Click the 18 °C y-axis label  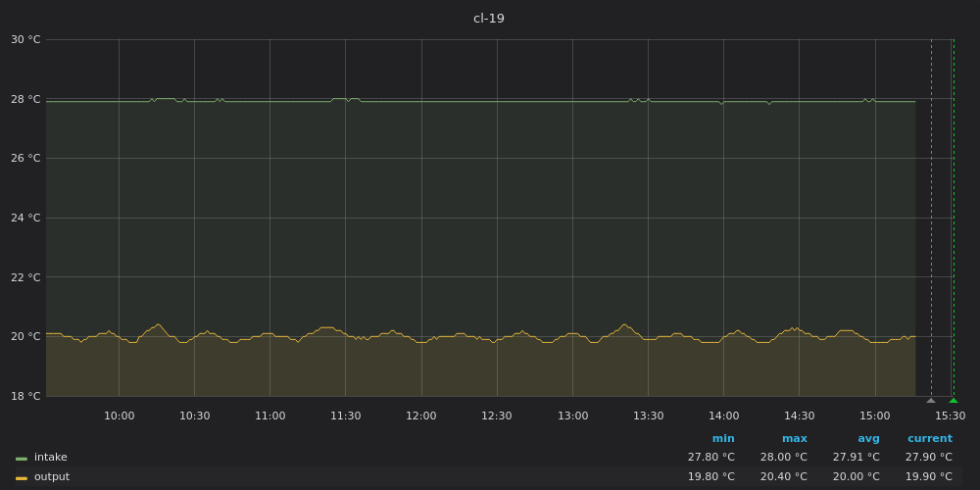click(25, 396)
